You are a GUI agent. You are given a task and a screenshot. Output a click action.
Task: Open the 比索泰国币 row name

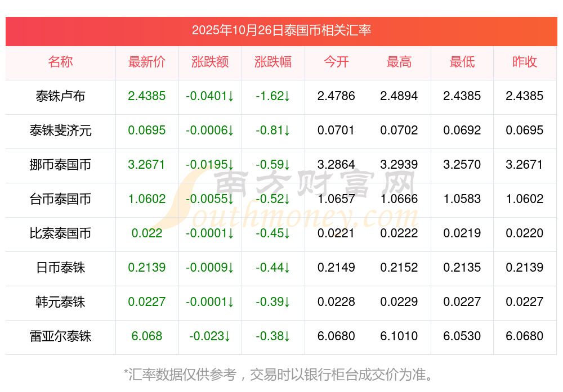(x=60, y=233)
